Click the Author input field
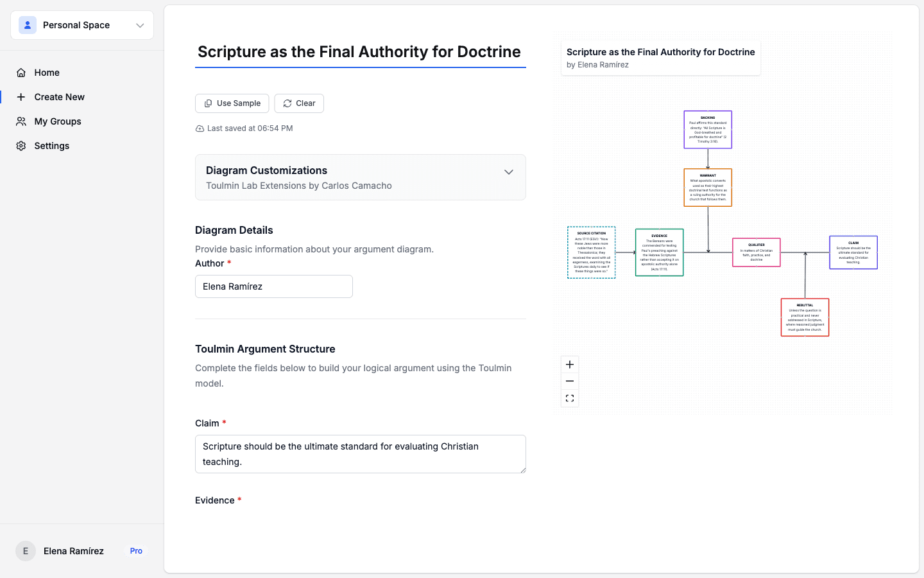The height and width of the screenshot is (578, 924). coord(273,286)
